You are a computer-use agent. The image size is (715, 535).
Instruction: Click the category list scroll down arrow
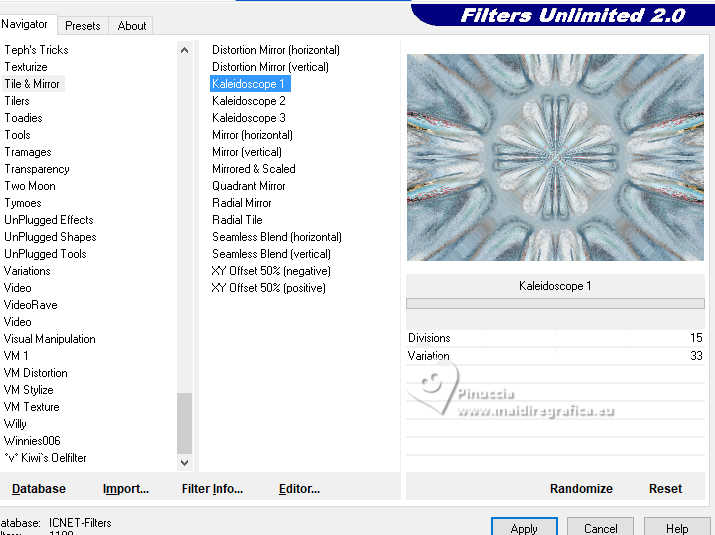184,462
